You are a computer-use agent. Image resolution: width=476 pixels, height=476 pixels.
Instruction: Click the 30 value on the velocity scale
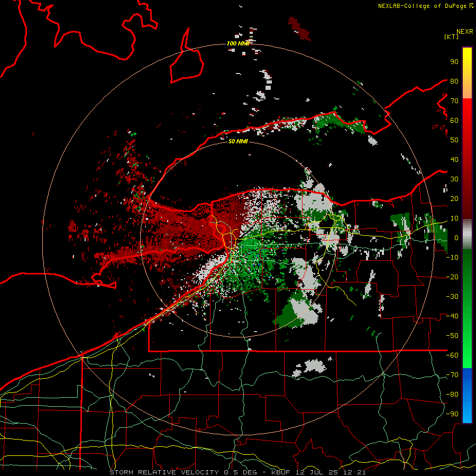[x=454, y=179]
